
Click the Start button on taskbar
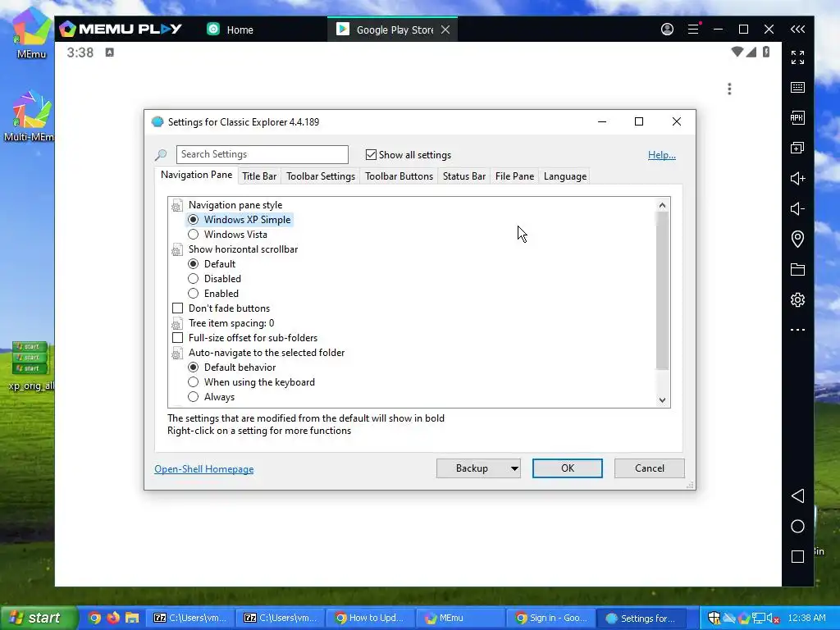[38, 618]
